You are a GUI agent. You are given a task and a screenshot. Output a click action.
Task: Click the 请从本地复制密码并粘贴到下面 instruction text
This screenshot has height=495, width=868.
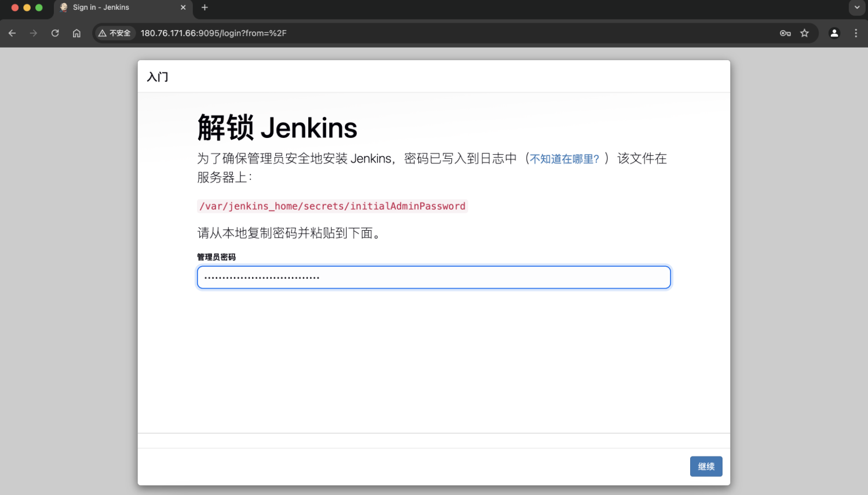click(289, 233)
